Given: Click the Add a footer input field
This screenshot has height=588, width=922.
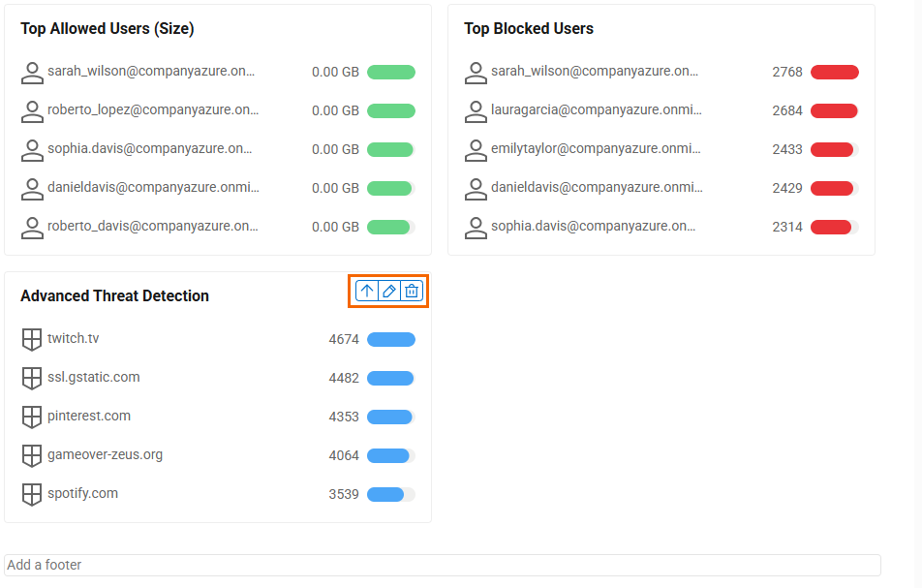Looking at the screenshot, I should coord(443,565).
